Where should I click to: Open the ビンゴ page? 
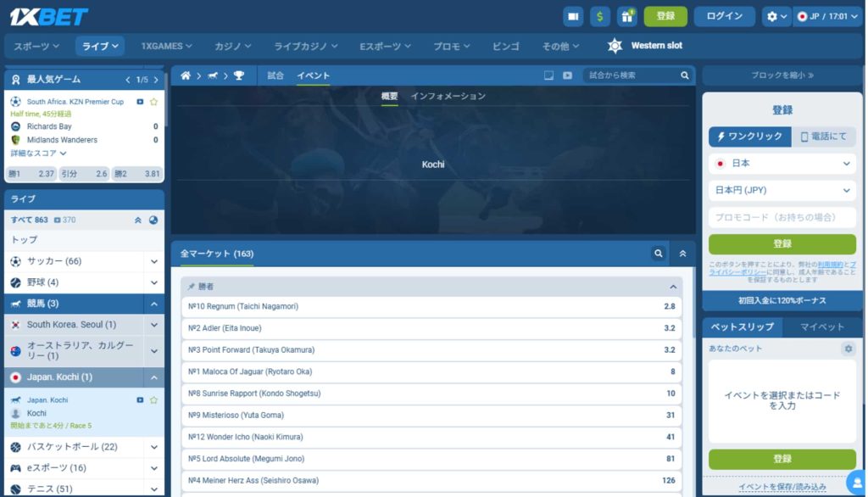pyautogui.click(x=505, y=46)
